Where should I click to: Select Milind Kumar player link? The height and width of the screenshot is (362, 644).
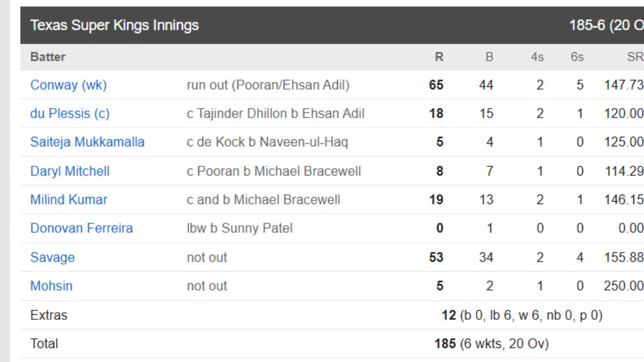click(69, 200)
